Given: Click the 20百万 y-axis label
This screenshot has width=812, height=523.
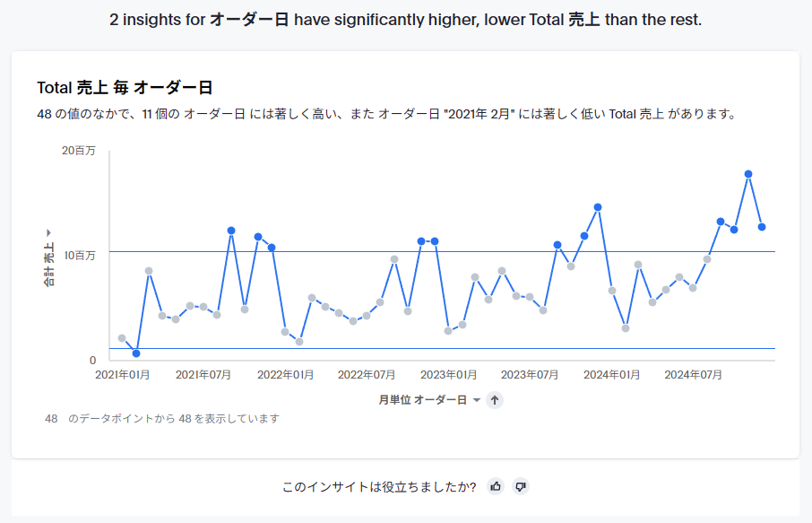Looking at the screenshot, I should [78, 151].
